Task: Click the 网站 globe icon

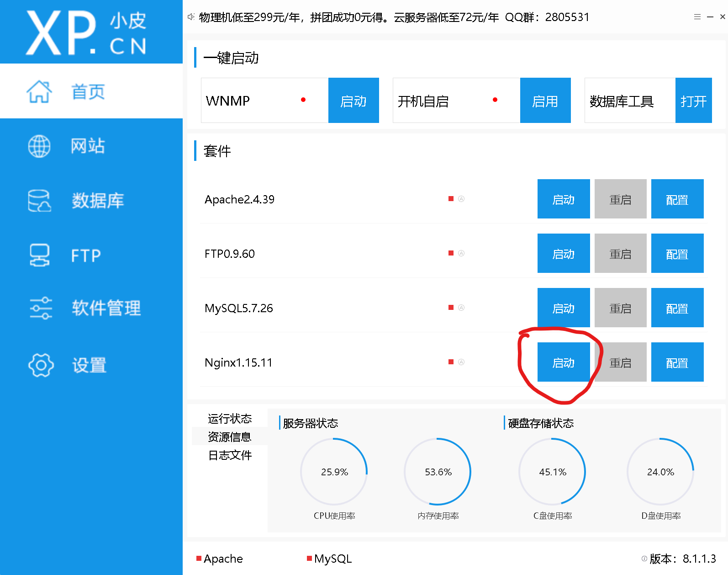Action: point(39,146)
